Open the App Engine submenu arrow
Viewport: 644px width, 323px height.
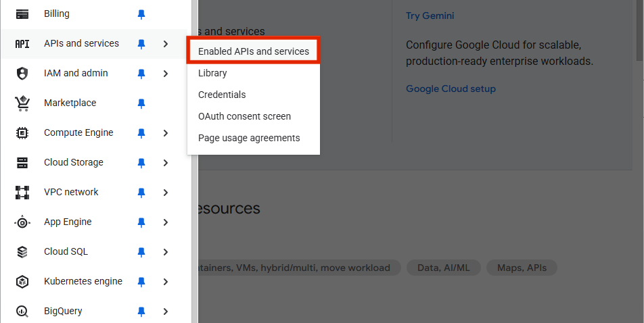pyautogui.click(x=166, y=222)
